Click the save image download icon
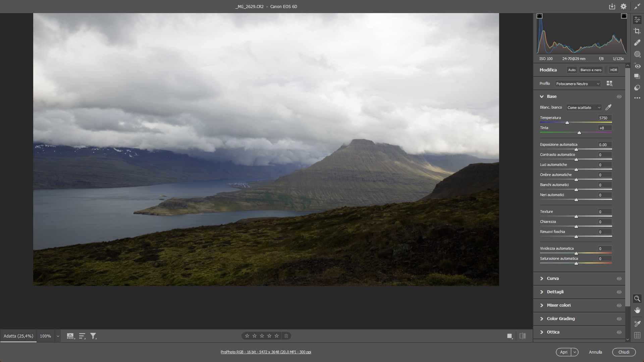644x362 pixels. tap(612, 6)
